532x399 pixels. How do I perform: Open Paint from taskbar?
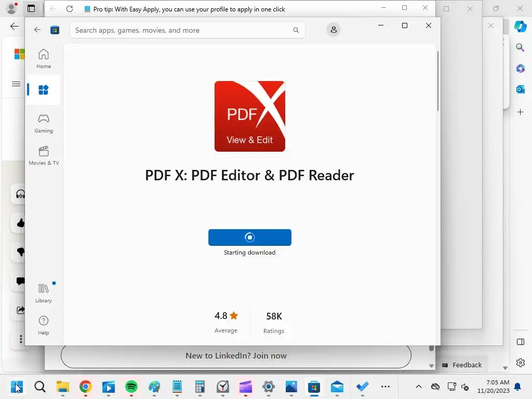(x=154, y=387)
